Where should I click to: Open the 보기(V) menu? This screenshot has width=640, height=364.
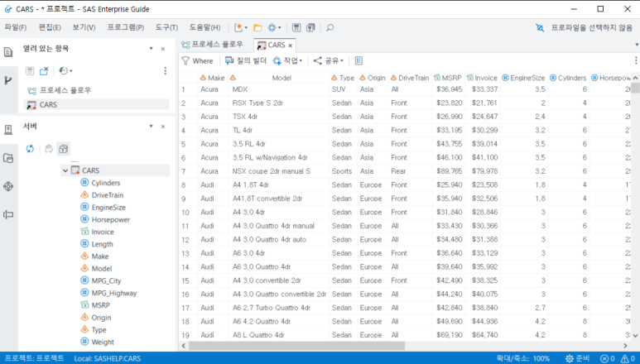click(84, 27)
